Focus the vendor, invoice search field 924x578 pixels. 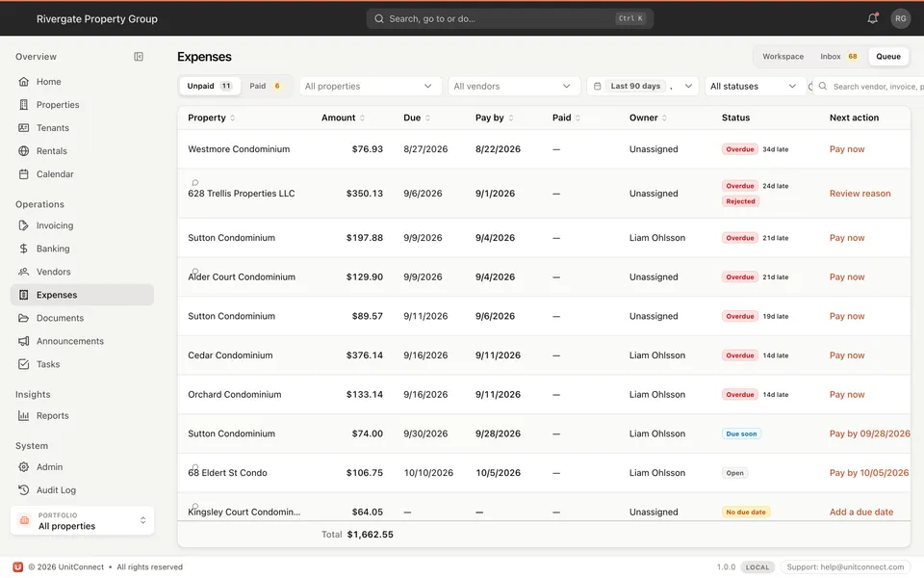tap(867, 86)
